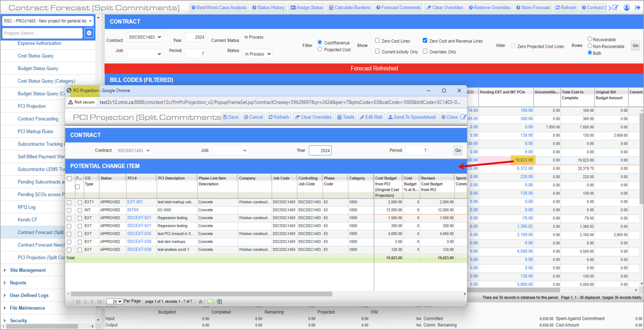Click Edit Risk in PCI Projection toolbar

click(371, 117)
